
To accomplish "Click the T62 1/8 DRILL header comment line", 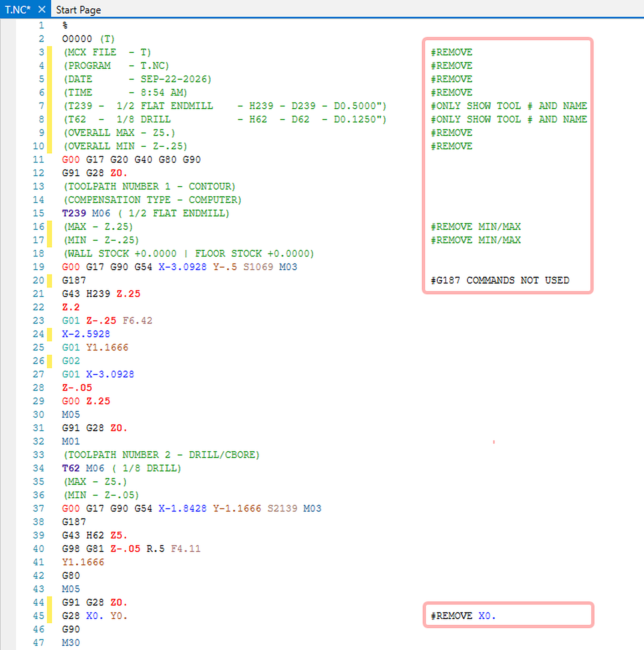I will pyautogui.click(x=225, y=120).
